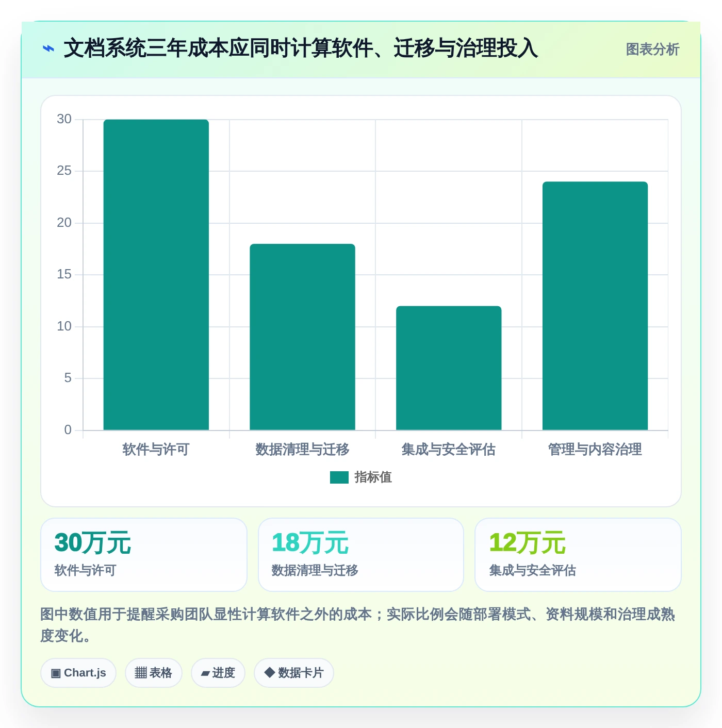Click the blue lightning icon beside title
Image resolution: width=722 pixels, height=728 pixels.
coord(48,49)
